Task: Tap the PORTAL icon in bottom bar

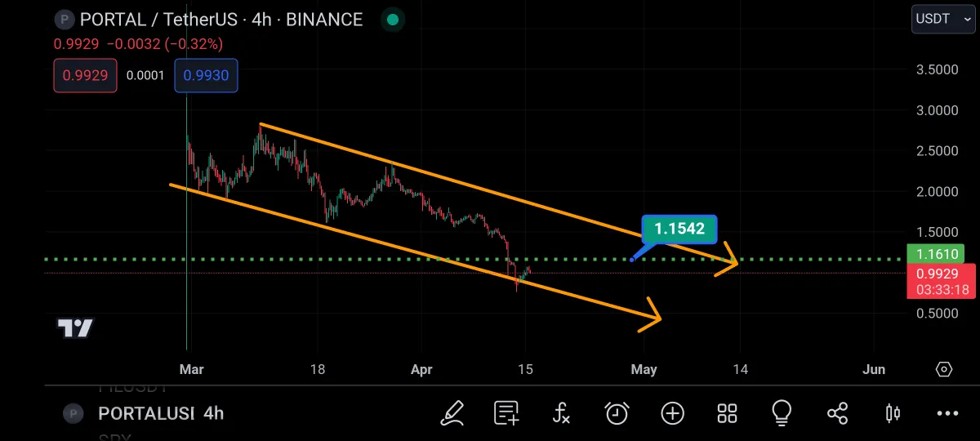Action: (x=73, y=413)
